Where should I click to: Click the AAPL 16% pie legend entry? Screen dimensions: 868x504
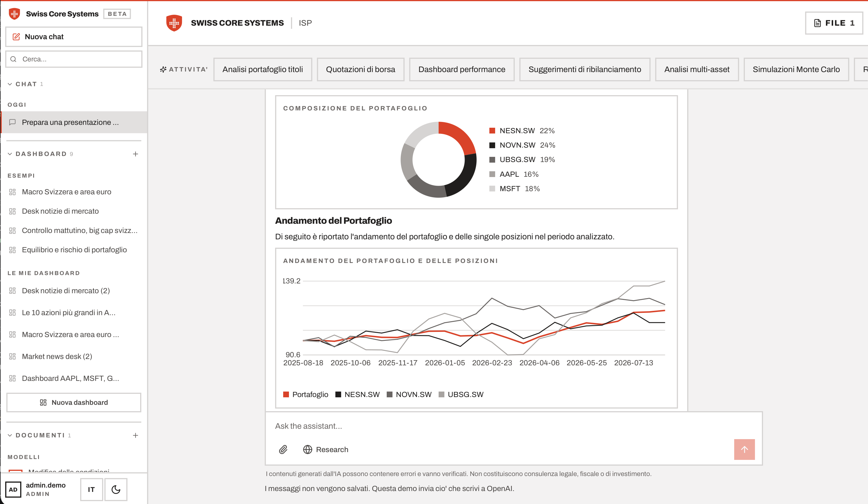pyautogui.click(x=514, y=174)
